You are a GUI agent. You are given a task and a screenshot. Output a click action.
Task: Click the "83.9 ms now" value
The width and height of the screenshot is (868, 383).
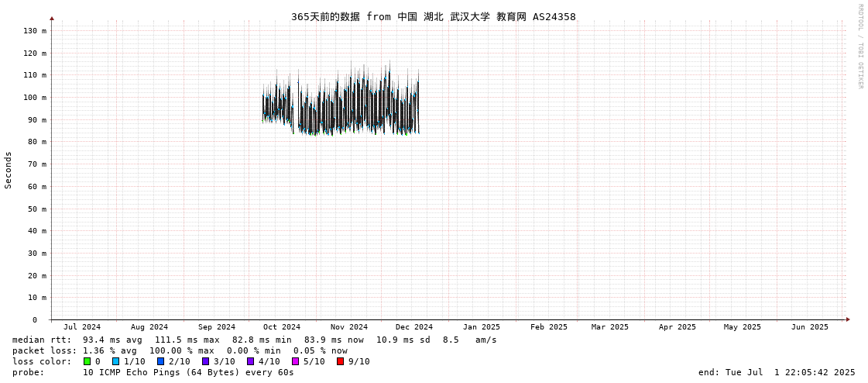pos(335,340)
